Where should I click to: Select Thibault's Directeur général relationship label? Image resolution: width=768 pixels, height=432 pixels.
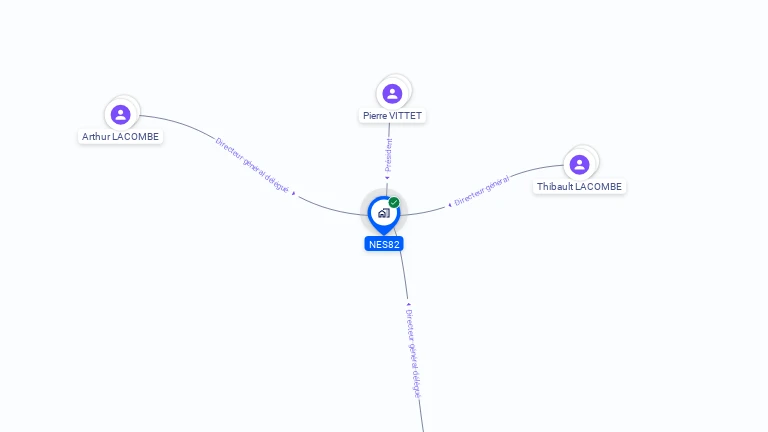481,191
